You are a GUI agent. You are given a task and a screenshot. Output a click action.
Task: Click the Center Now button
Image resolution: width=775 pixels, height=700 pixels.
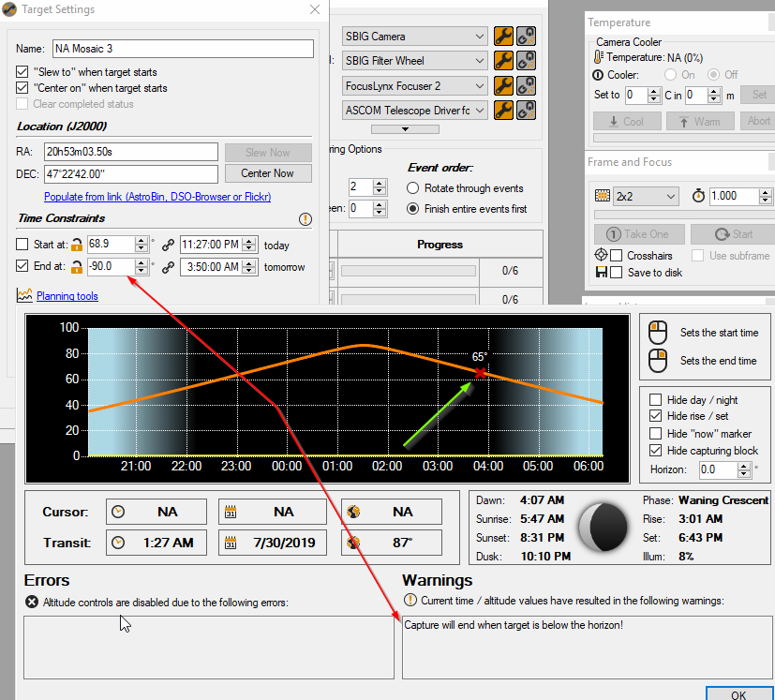tap(268, 172)
